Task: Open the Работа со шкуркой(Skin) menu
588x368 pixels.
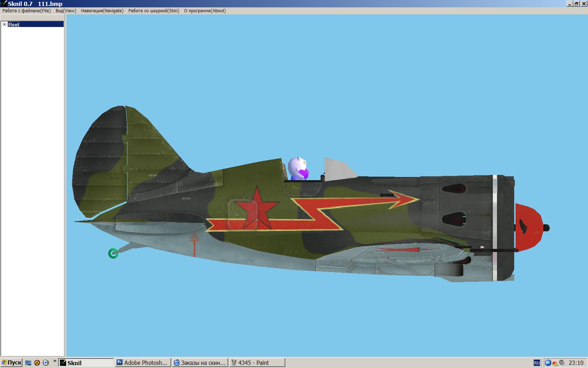Action: point(154,11)
